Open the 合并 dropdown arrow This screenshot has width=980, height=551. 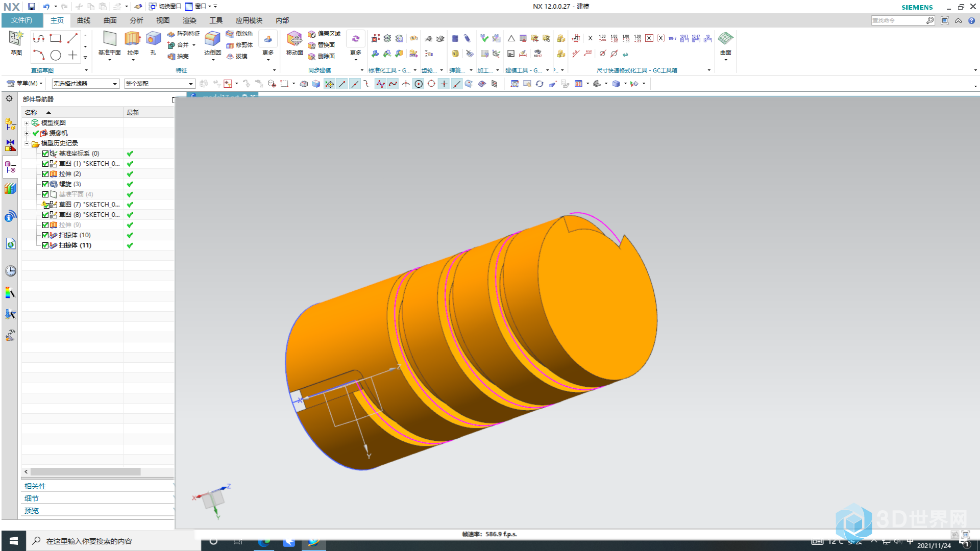194,45
